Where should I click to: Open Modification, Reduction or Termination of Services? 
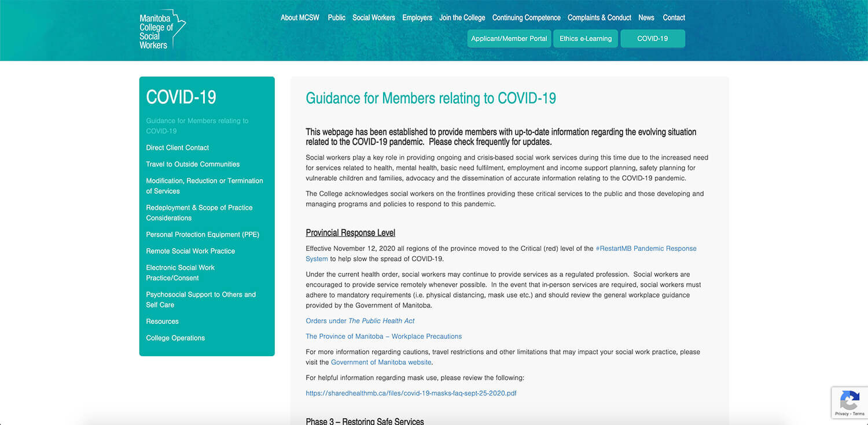pos(204,186)
